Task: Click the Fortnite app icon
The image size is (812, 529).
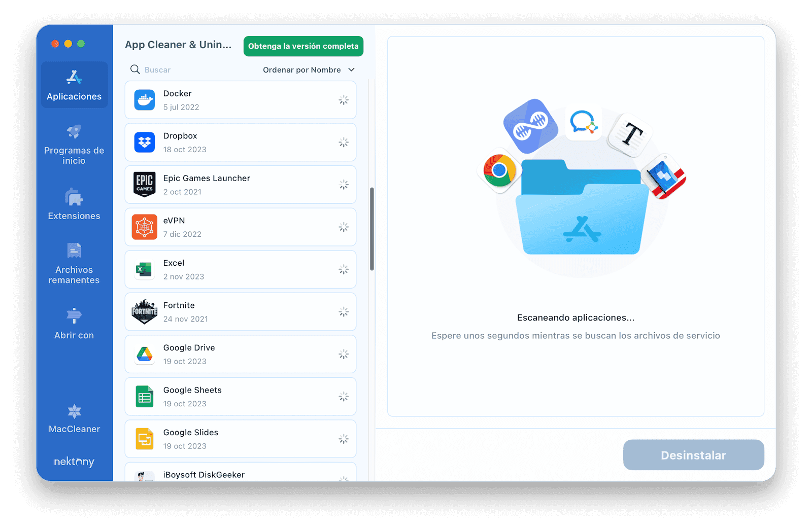Action: click(145, 312)
